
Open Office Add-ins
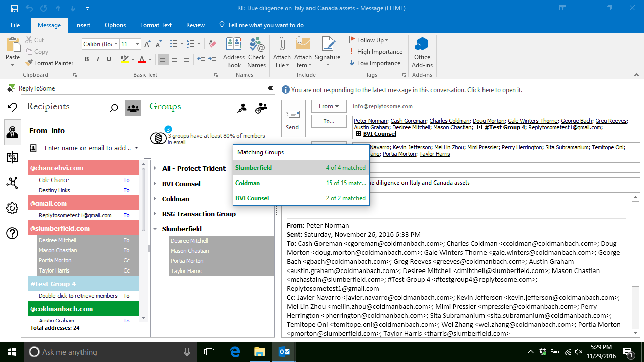422,52
